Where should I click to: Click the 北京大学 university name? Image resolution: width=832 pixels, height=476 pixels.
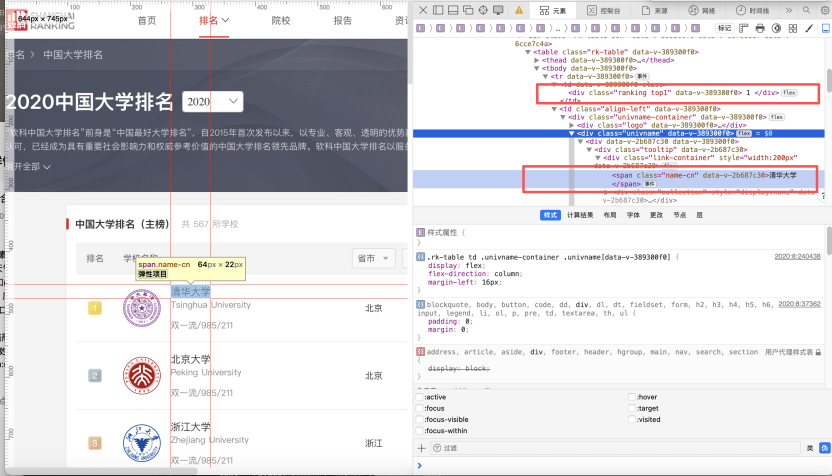pyautogui.click(x=190, y=359)
